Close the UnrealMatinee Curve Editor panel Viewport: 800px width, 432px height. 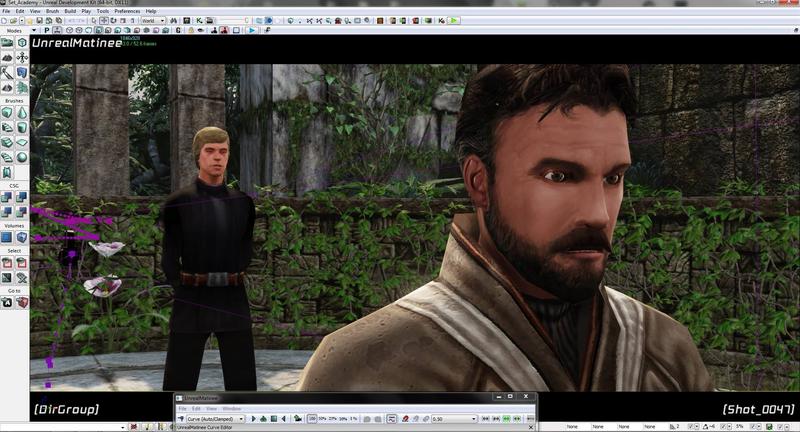[x=531, y=427]
